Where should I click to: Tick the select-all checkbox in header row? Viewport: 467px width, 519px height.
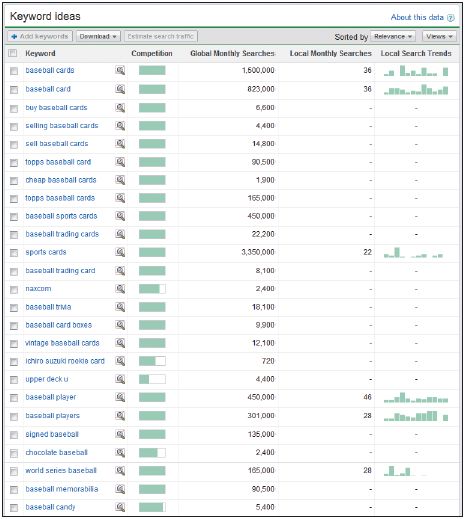pos(13,53)
